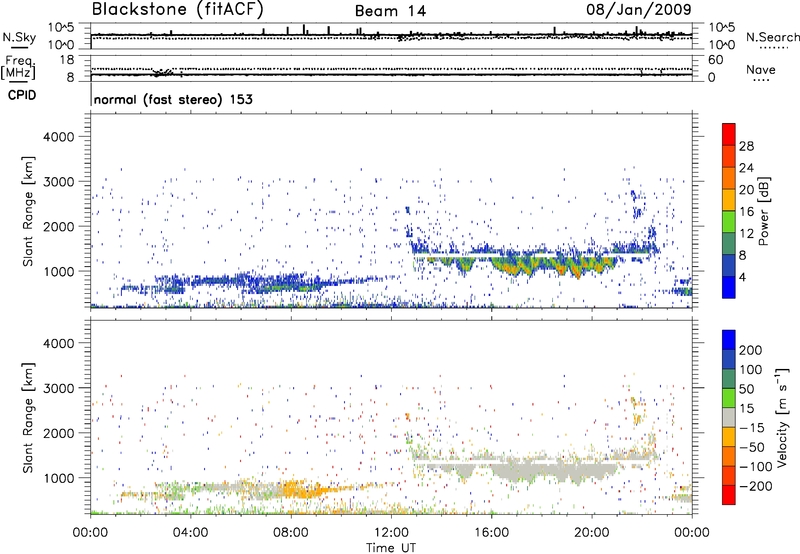Viewport: 800px width, 554px height.
Task: Click the 4000 tick of the power panel
Action: 58,137
